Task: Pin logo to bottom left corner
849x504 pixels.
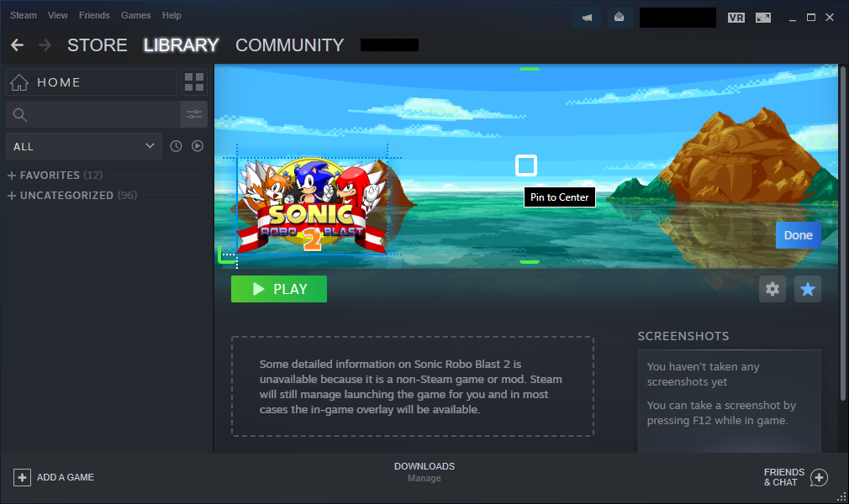Action: [x=226, y=255]
